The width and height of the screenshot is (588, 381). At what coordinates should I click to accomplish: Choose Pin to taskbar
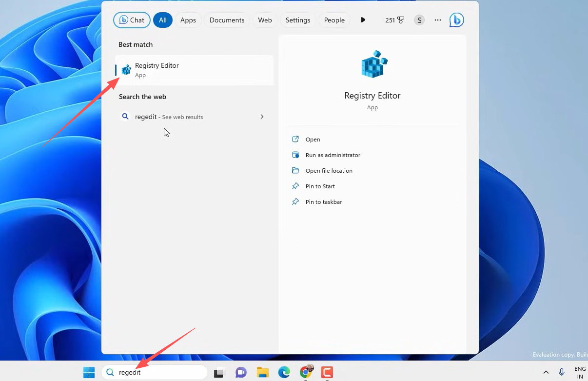pos(323,202)
